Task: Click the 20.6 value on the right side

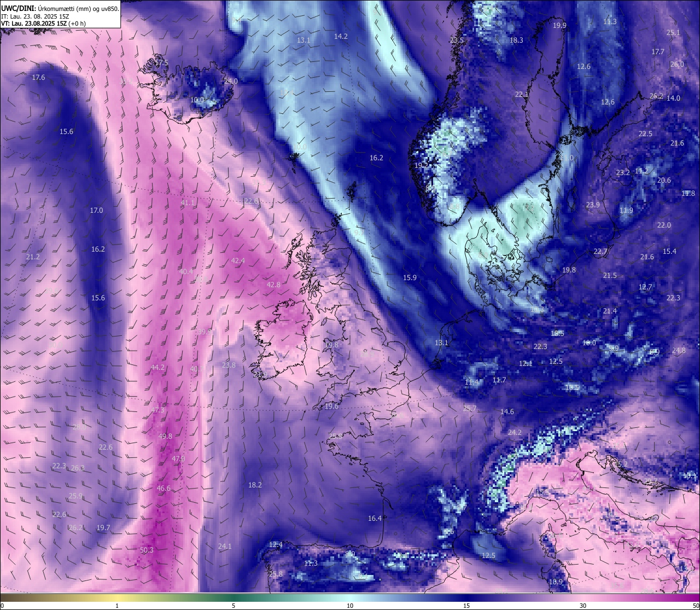Action: (664, 181)
